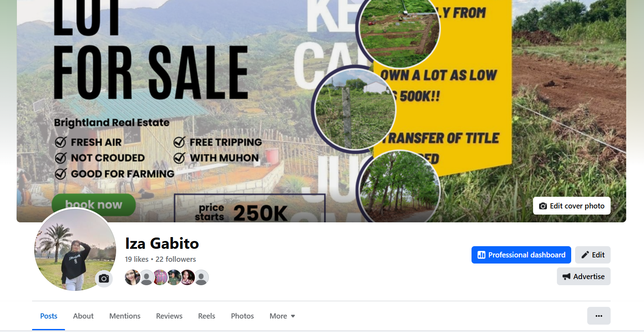
Task: Click the last follower avatar in row
Action: [x=201, y=277]
